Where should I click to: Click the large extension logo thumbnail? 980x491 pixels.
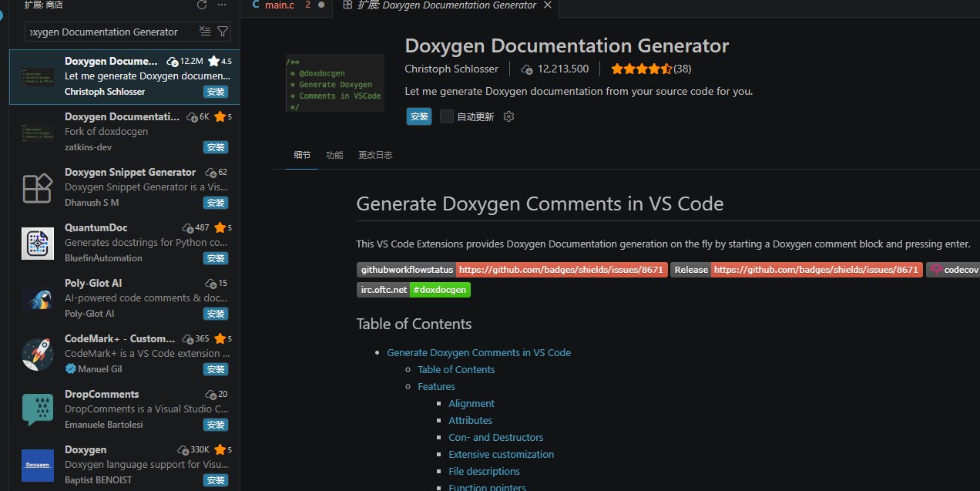[x=334, y=83]
